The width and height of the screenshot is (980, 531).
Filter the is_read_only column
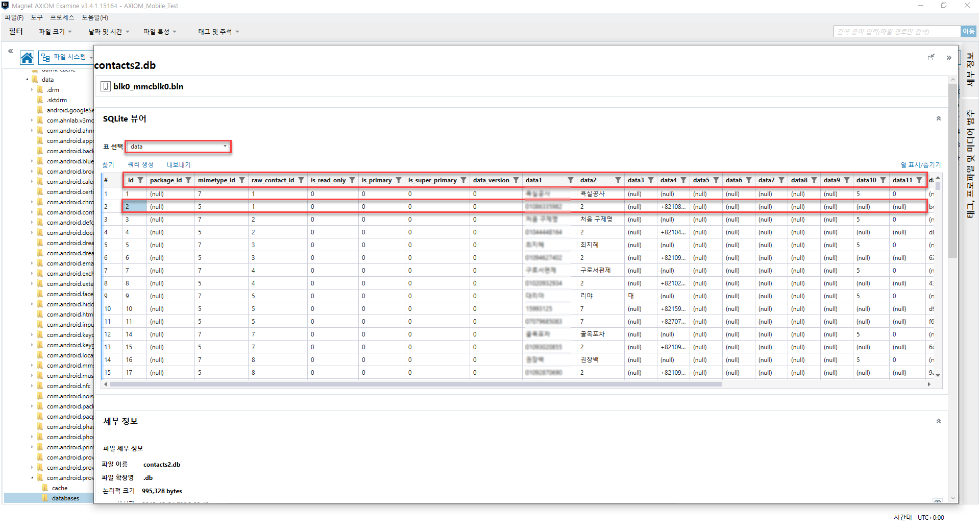[352, 180]
